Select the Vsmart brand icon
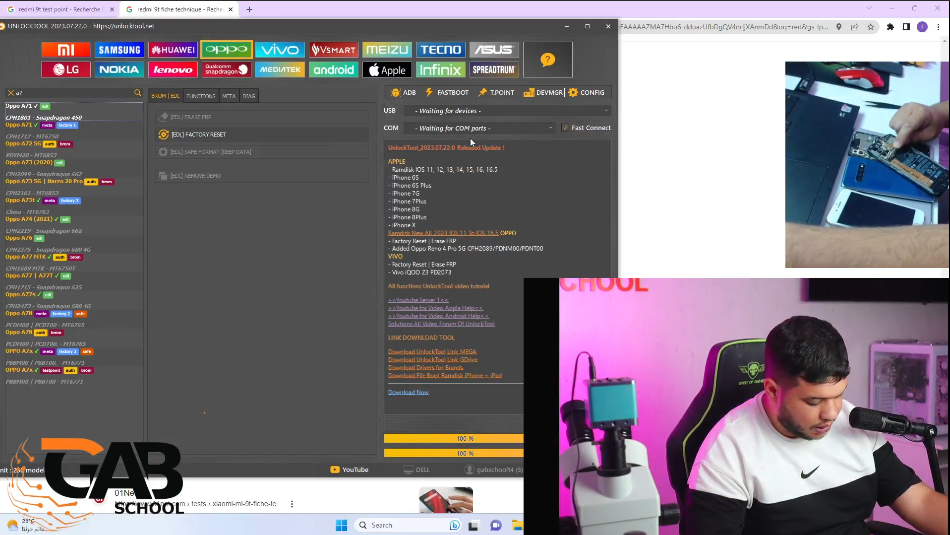Screen dimensions: 950x535 point(333,50)
